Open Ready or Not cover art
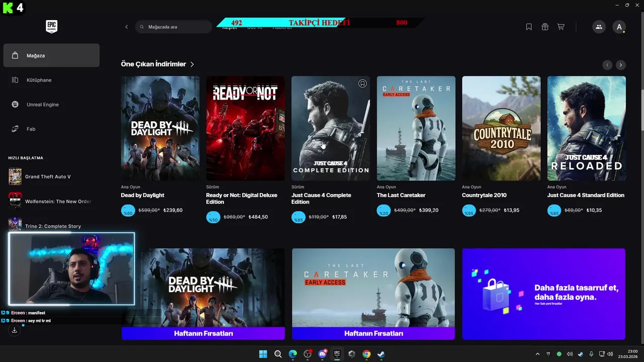The height and width of the screenshot is (362, 644). (246, 128)
